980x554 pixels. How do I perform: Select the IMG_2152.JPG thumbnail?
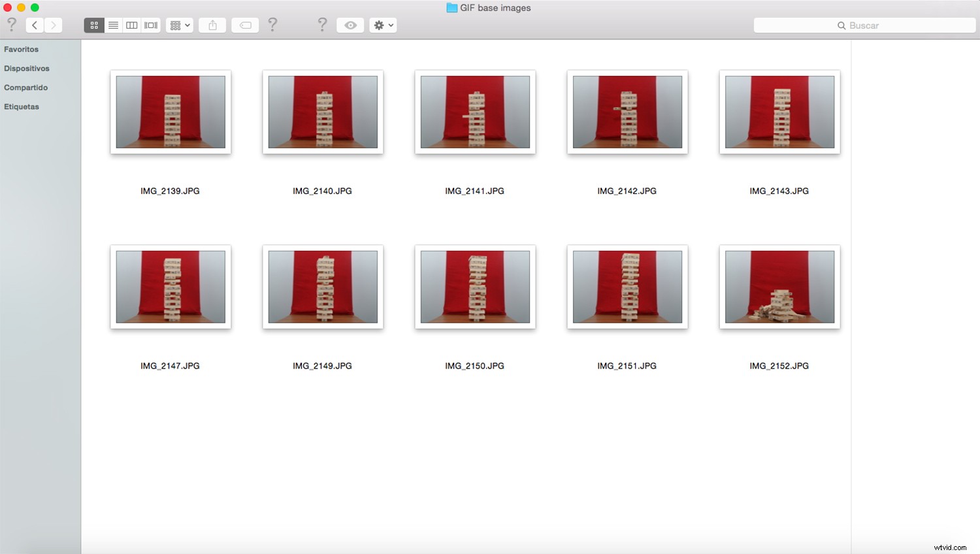[779, 287]
